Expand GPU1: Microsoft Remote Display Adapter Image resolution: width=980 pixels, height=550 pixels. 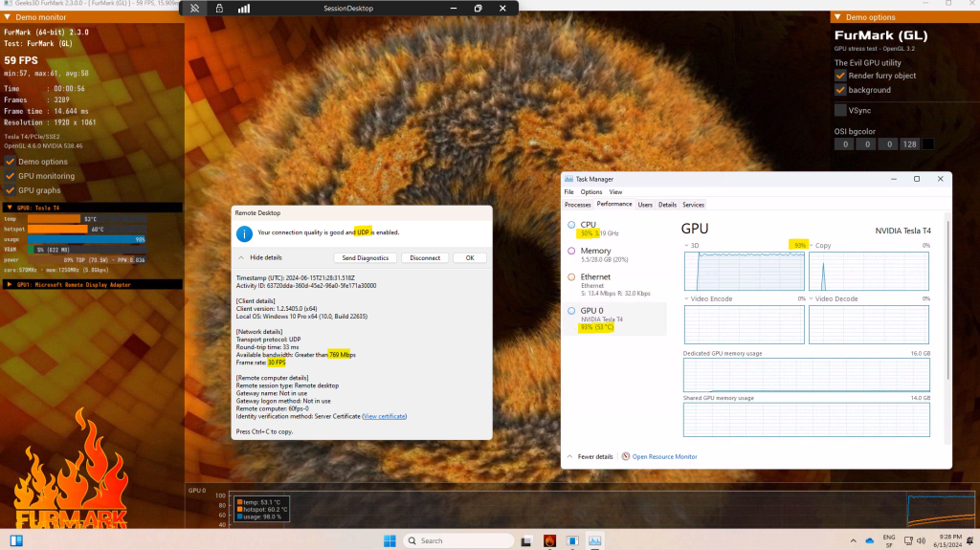(x=10, y=284)
